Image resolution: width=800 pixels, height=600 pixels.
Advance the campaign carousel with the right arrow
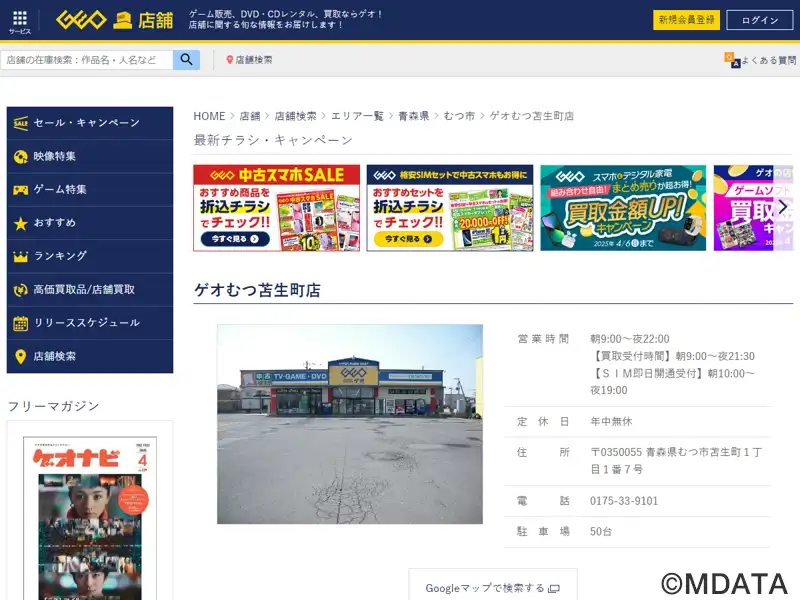(783, 207)
